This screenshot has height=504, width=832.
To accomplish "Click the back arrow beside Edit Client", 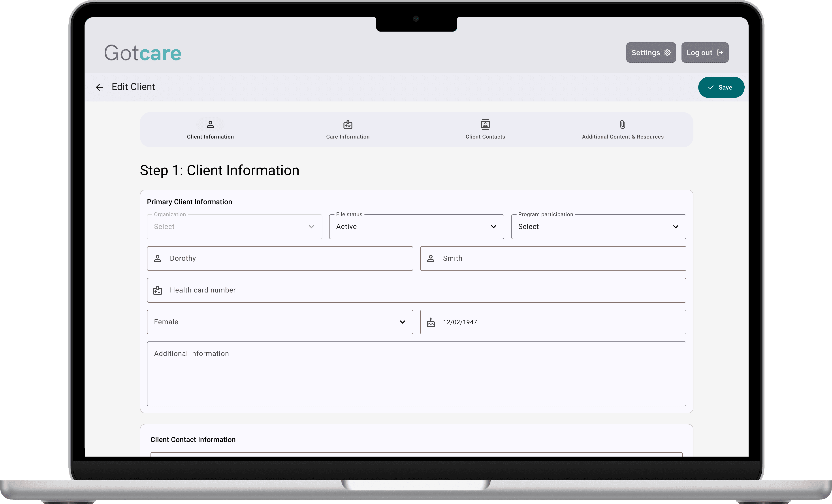I will point(99,87).
